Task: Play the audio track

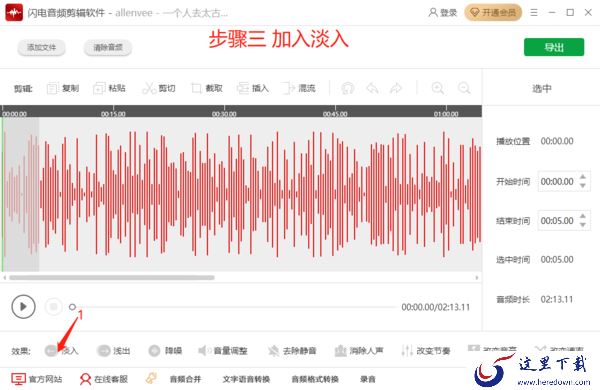Action: click(23, 307)
